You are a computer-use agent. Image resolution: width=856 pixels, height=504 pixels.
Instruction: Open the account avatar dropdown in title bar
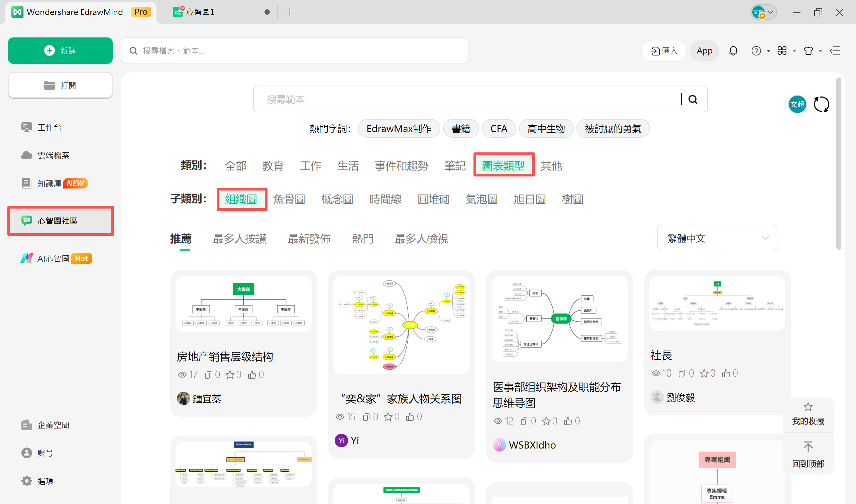tap(763, 13)
